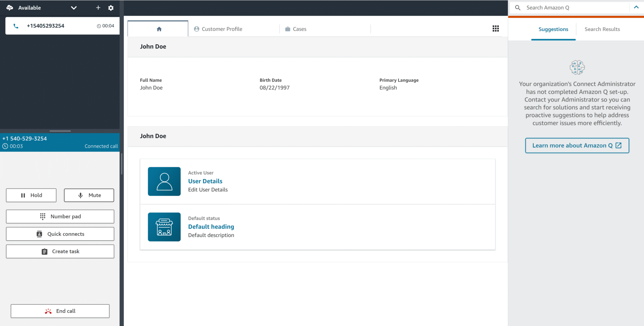Click the Default heading link
644x326 pixels.
tap(211, 226)
